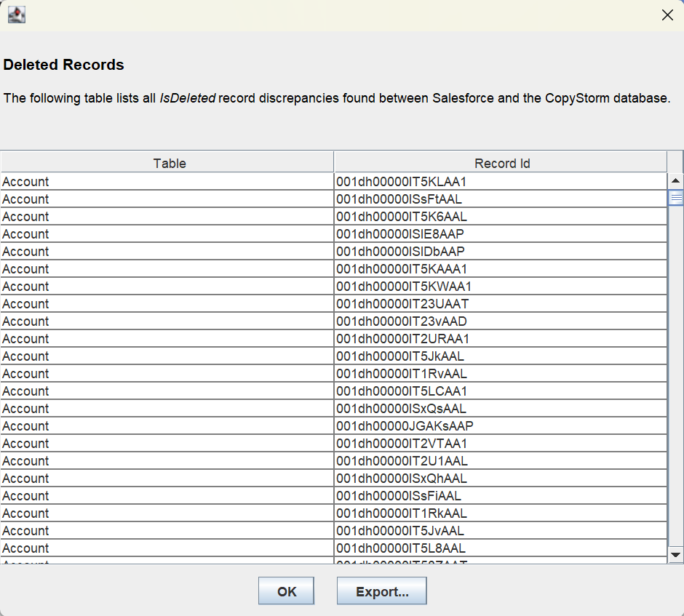Click the application icon in title bar

[x=16, y=15]
